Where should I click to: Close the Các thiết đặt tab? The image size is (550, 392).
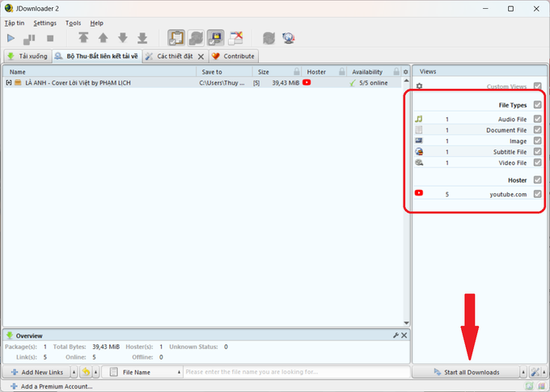pos(201,57)
